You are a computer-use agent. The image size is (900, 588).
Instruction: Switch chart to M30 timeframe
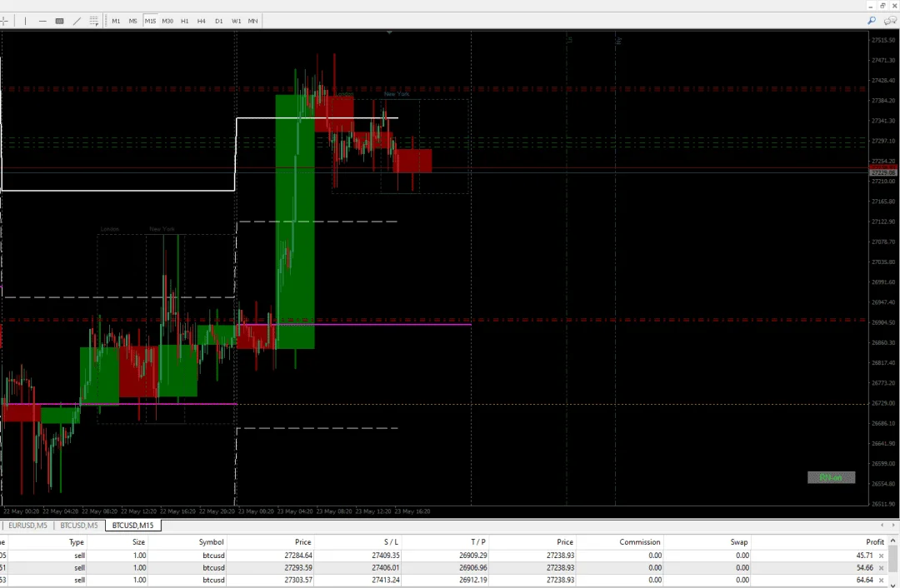tap(167, 21)
